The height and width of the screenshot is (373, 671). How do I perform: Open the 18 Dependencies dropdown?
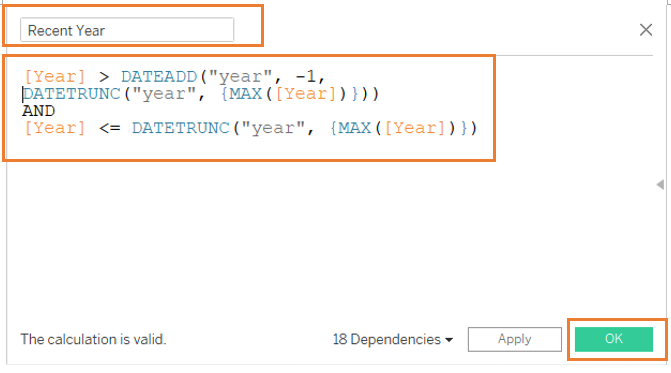pos(393,339)
